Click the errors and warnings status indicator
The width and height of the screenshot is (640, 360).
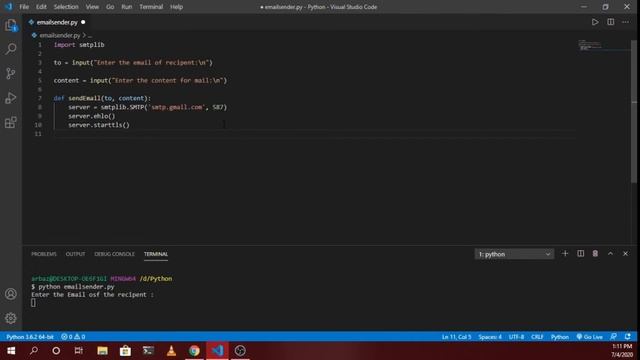(73, 337)
